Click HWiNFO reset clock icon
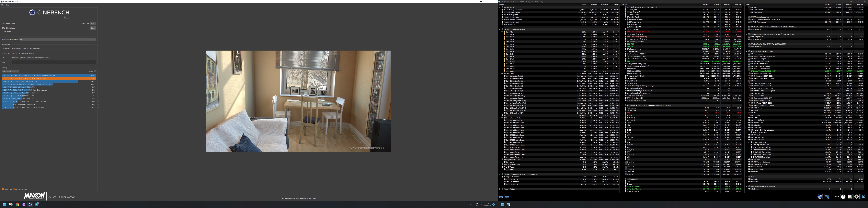 (843, 197)
